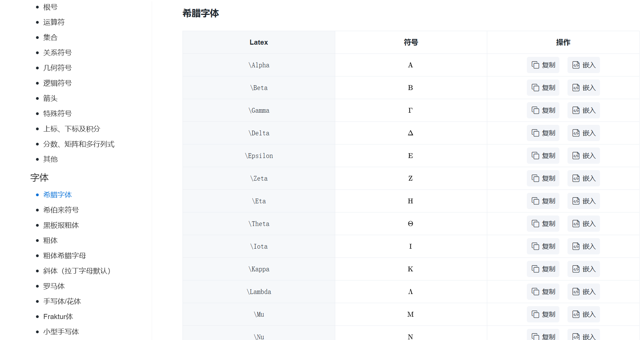Click the embed icon for \Beta row
644x340 pixels.
(x=576, y=88)
